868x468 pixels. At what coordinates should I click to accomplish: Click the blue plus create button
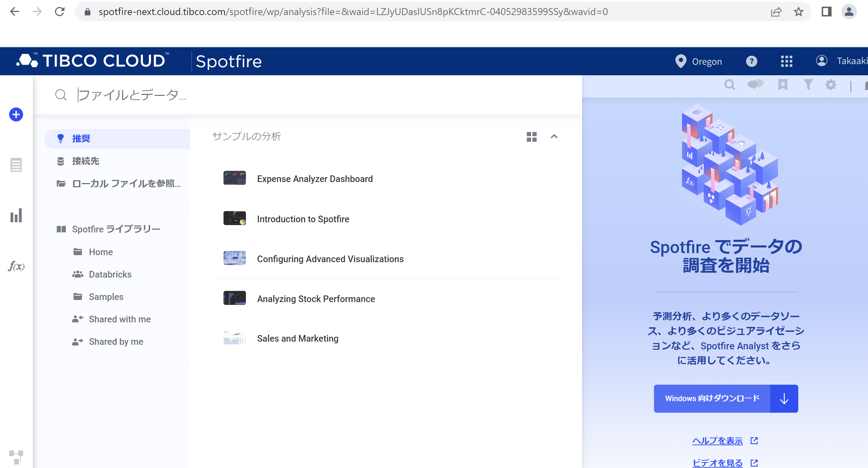pyautogui.click(x=16, y=114)
